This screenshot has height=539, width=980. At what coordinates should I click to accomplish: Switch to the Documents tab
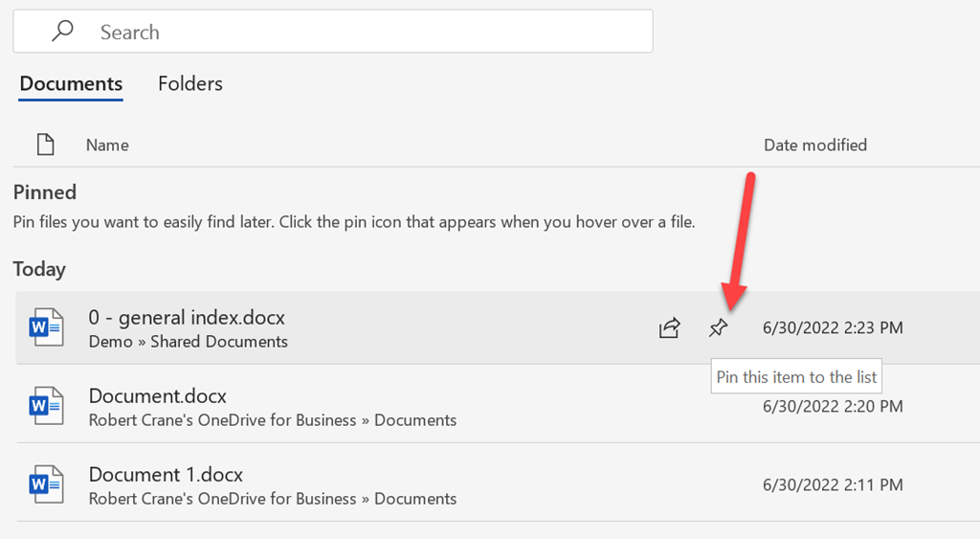71,84
